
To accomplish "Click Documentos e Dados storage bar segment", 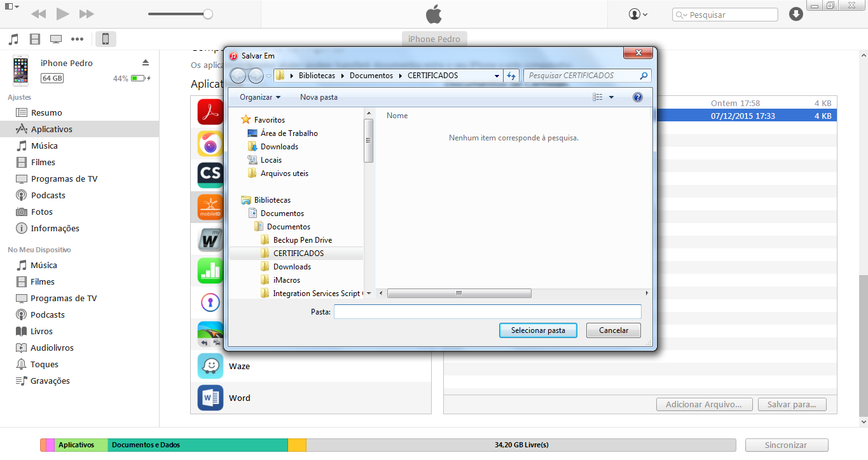I will click(198, 445).
